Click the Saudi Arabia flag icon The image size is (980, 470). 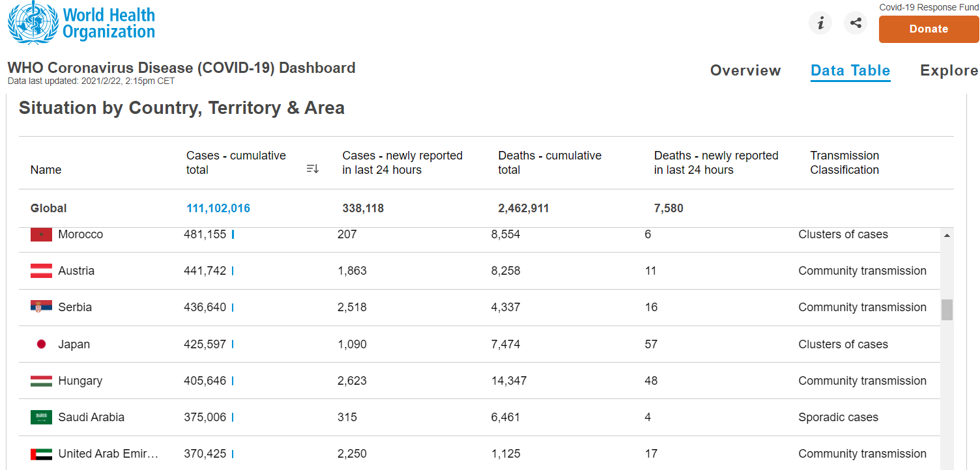tap(41, 417)
